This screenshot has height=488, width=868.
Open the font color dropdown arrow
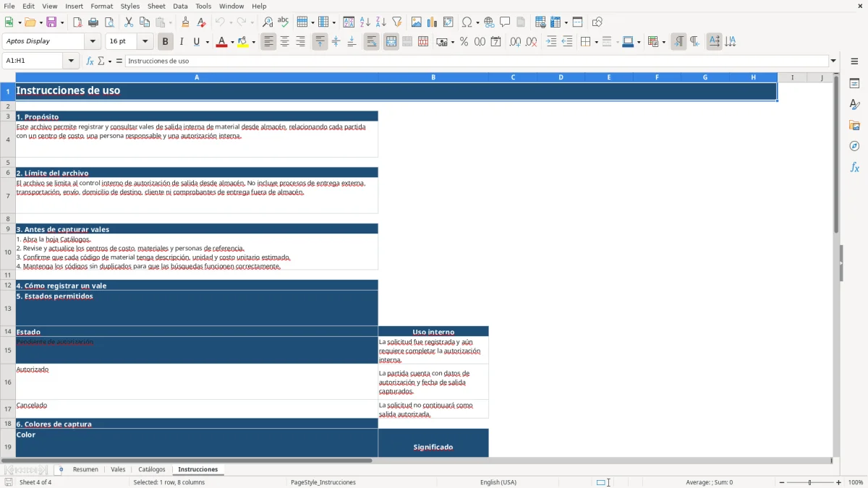coord(232,42)
